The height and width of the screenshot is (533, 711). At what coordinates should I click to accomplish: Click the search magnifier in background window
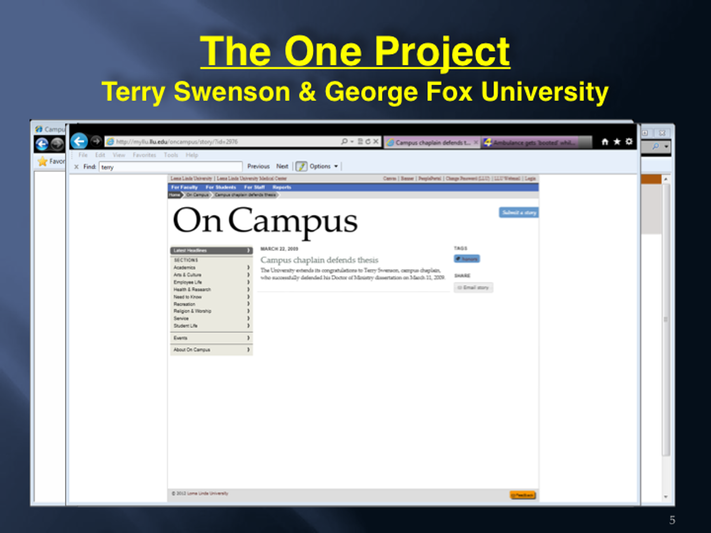tap(656, 147)
